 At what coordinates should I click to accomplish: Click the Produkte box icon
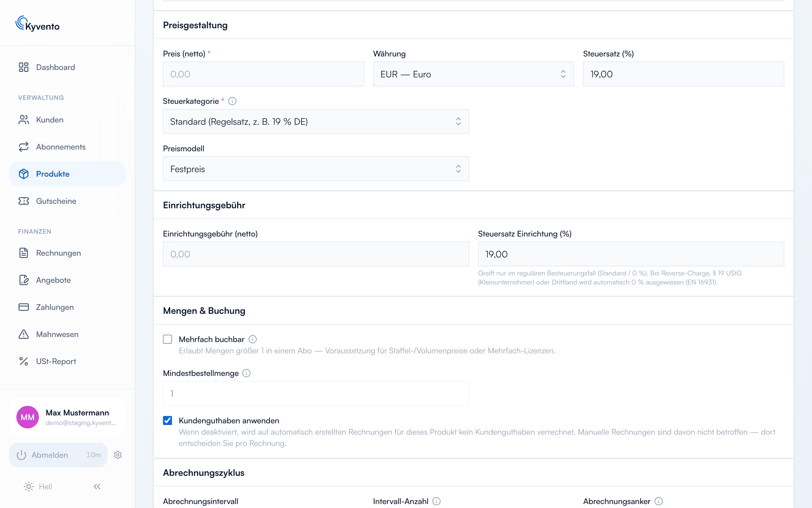coord(23,174)
